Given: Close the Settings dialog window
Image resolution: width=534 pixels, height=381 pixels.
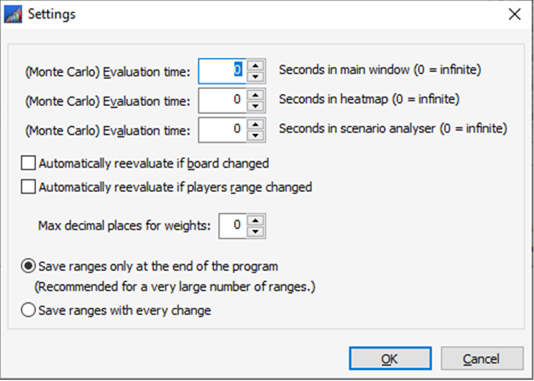Looking at the screenshot, I should [x=515, y=14].
